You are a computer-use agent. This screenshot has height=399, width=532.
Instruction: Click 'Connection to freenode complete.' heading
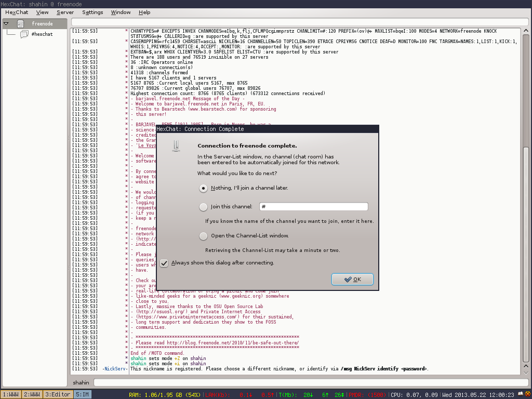coord(247,146)
